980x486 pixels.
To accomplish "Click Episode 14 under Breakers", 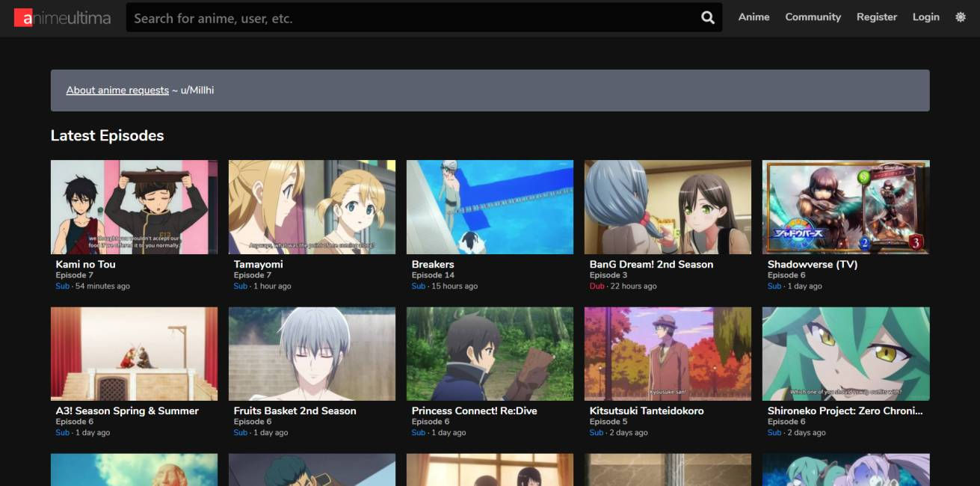I will click(x=433, y=275).
